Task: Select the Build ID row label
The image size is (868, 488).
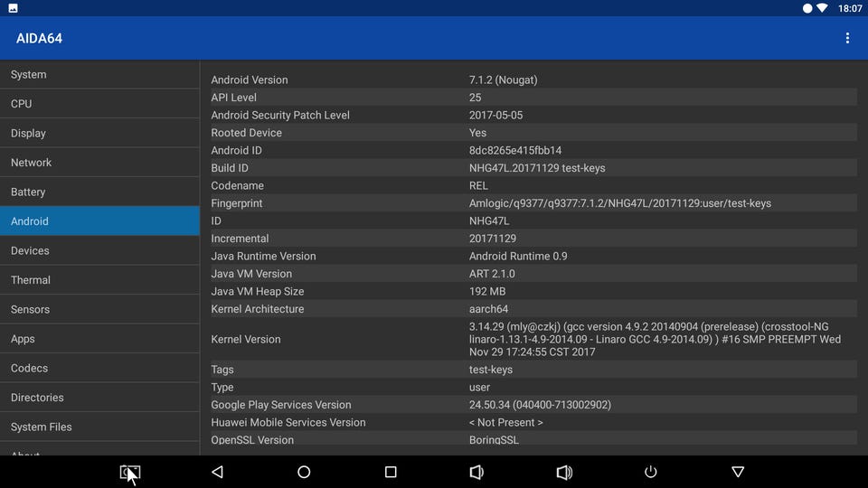Action: [229, 168]
